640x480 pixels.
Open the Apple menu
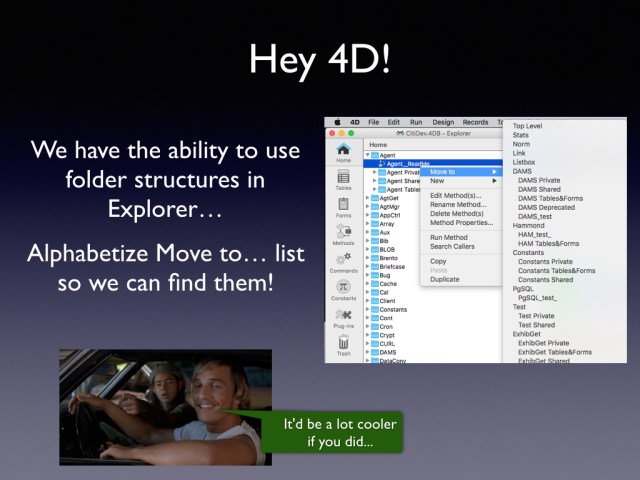(338, 122)
